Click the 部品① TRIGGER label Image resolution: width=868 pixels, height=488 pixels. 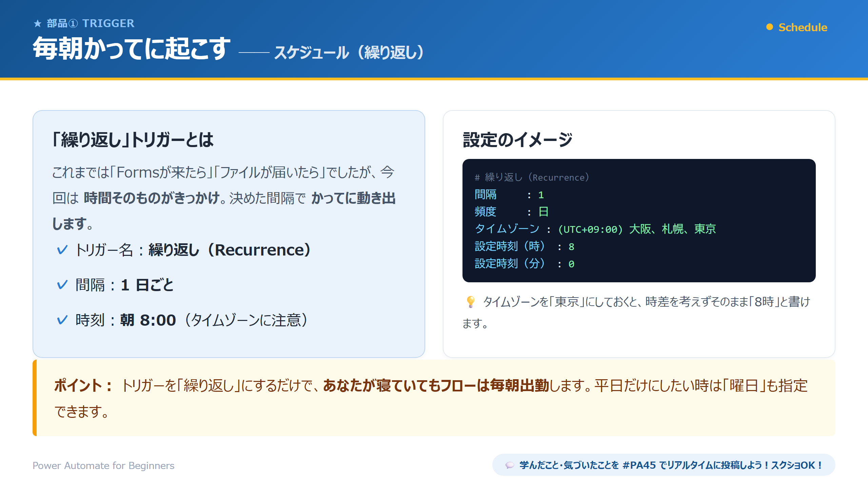(91, 23)
